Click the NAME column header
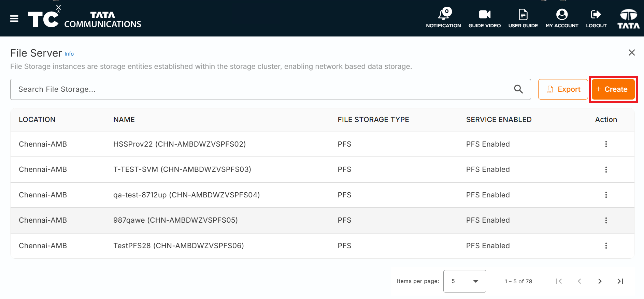The image size is (644, 299). point(124,120)
